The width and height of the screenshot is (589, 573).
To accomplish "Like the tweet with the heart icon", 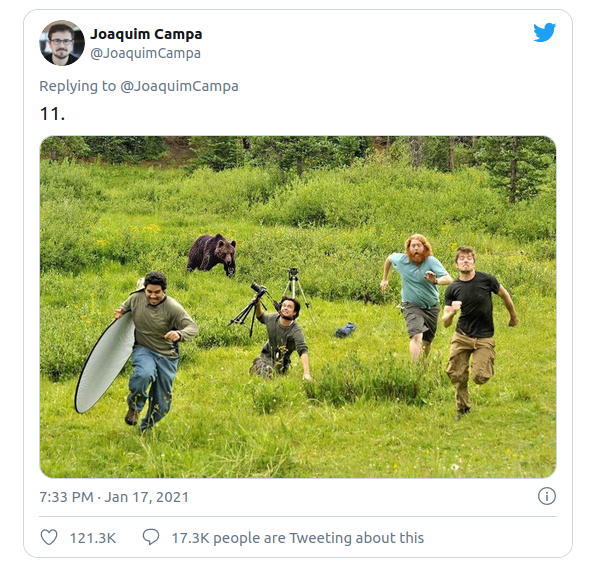I will (49, 537).
